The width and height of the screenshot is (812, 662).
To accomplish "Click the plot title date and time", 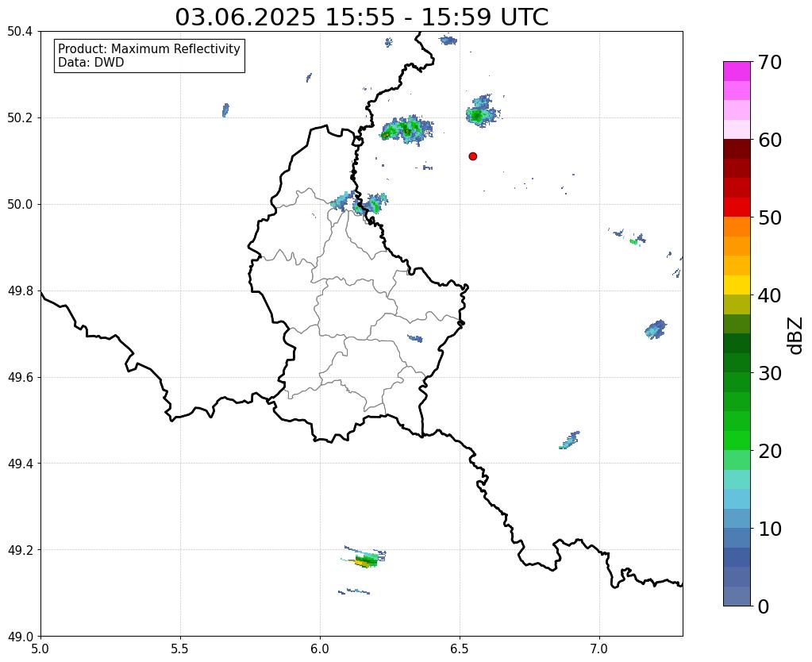I will point(361,17).
